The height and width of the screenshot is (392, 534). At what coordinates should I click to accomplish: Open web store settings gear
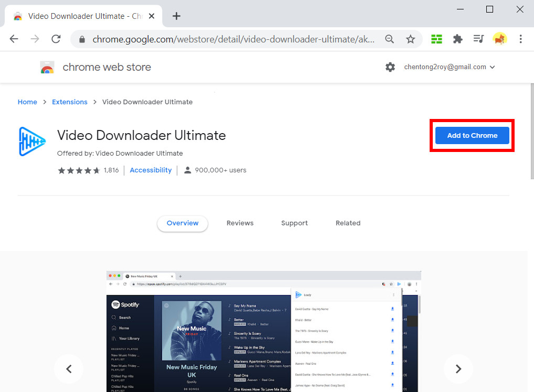click(x=390, y=67)
